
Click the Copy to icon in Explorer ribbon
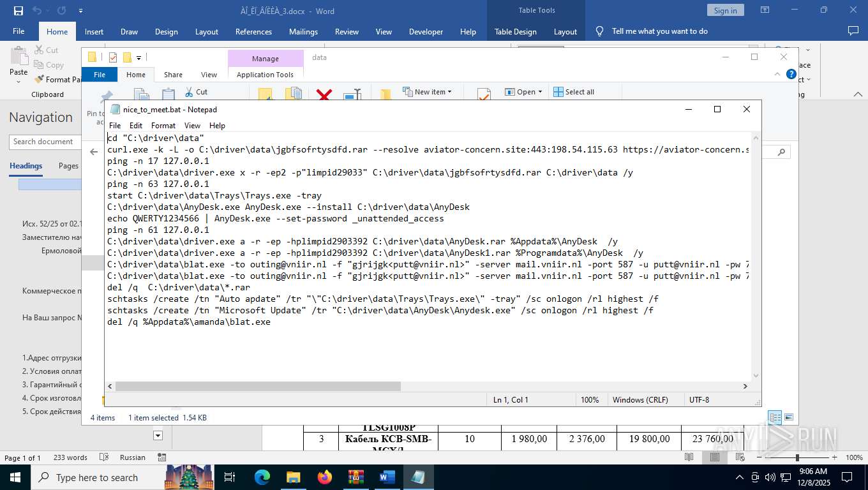click(294, 94)
